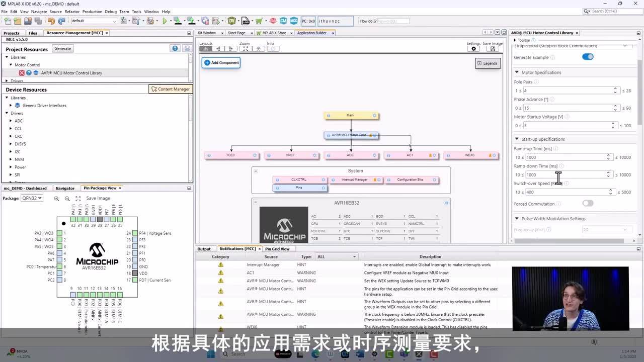This screenshot has width=644, height=362.
Task: Click the Redo arrow icon
Action: click(x=61, y=21)
